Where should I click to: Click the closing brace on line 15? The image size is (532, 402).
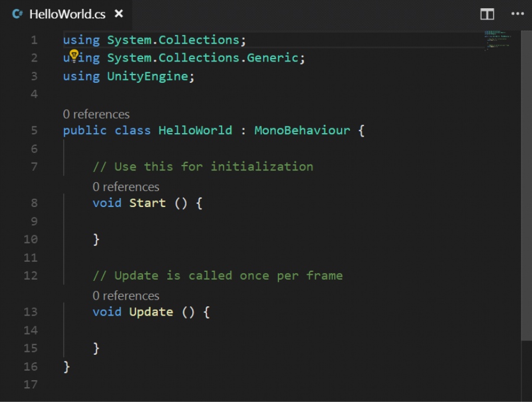pos(96,348)
